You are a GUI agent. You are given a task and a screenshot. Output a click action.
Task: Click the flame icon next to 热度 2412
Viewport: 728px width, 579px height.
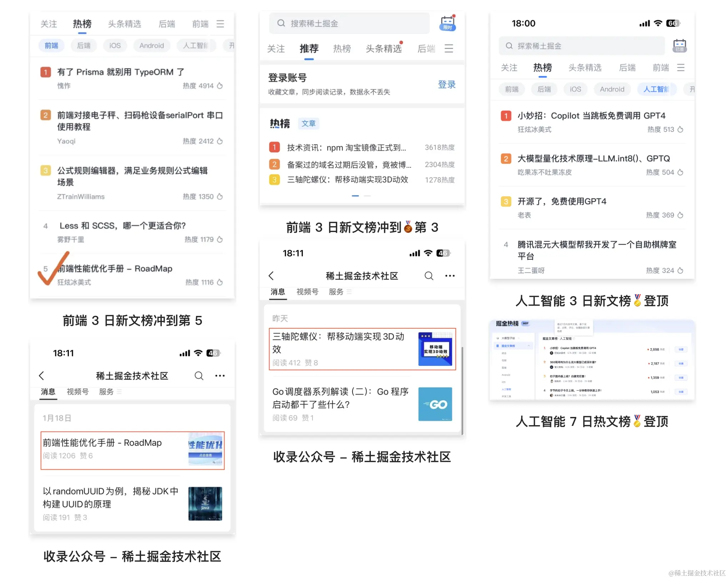point(220,141)
